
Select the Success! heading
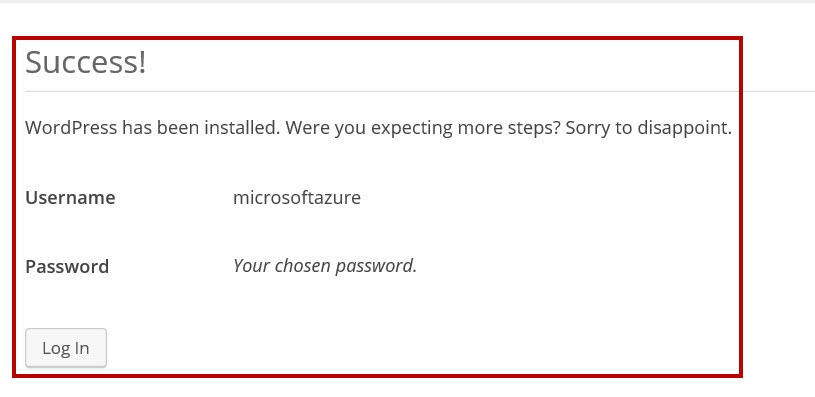(x=86, y=62)
